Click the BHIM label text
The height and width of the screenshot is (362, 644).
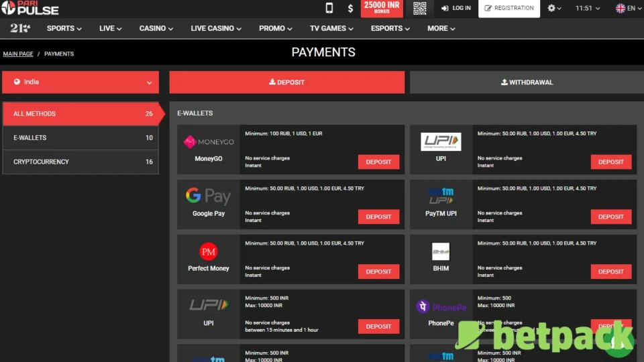(441, 268)
